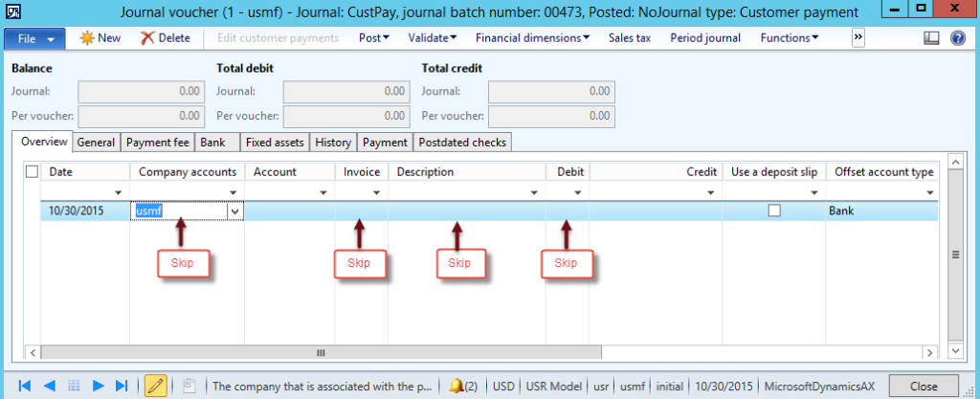The width and height of the screenshot is (980, 399).
Task: Click the Total credit Journal field
Action: (x=551, y=92)
